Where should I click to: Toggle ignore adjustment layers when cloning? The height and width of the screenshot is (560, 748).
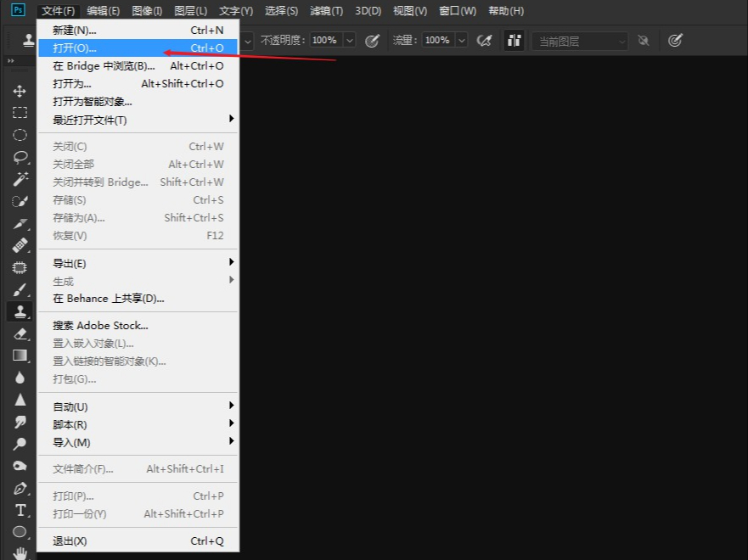click(643, 41)
